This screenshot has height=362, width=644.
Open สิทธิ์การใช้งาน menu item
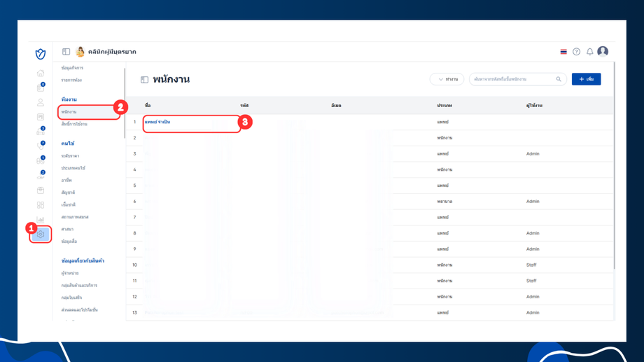pyautogui.click(x=74, y=124)
